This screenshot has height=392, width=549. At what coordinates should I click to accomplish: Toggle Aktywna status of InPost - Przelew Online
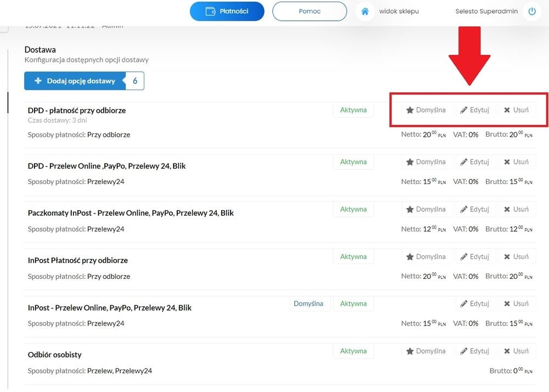click(353, 304)
